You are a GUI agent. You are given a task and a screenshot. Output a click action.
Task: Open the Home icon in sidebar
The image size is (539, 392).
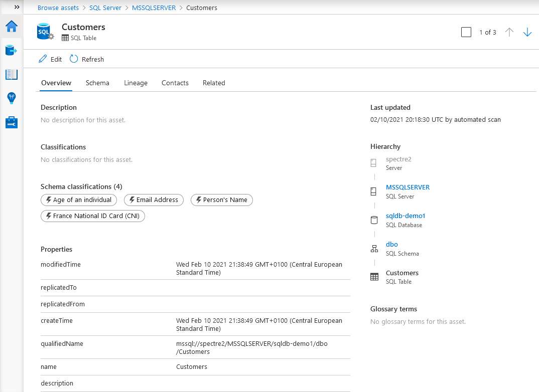coord(12,27)
